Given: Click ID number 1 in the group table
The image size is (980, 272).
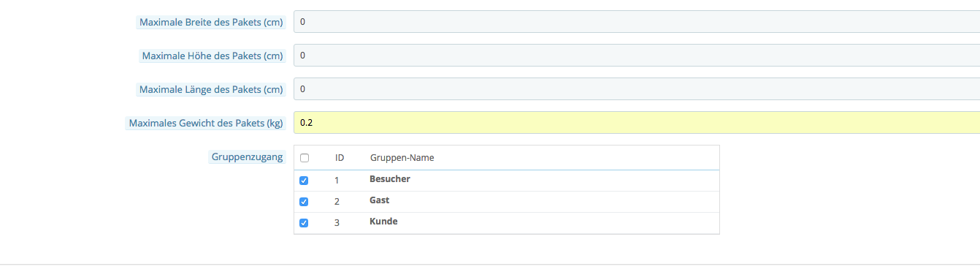Looking at the screenshot, I should click(x=337, y=180).
